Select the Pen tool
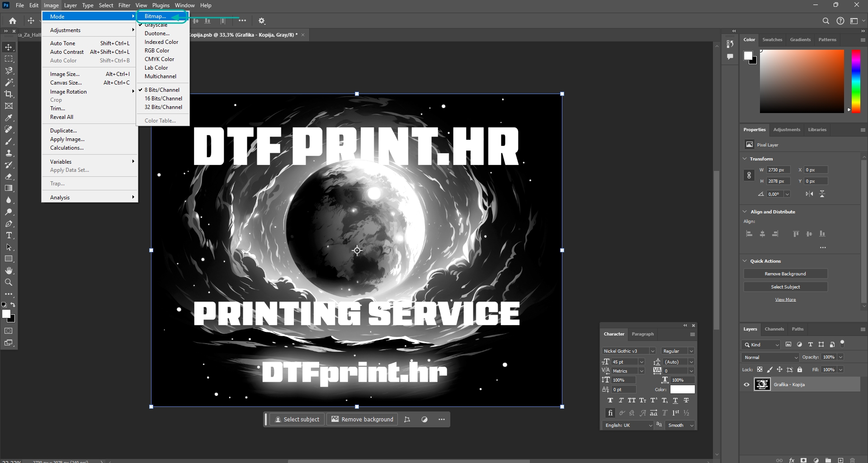Viewport: 868px width, 463px height. pos(9,223)
